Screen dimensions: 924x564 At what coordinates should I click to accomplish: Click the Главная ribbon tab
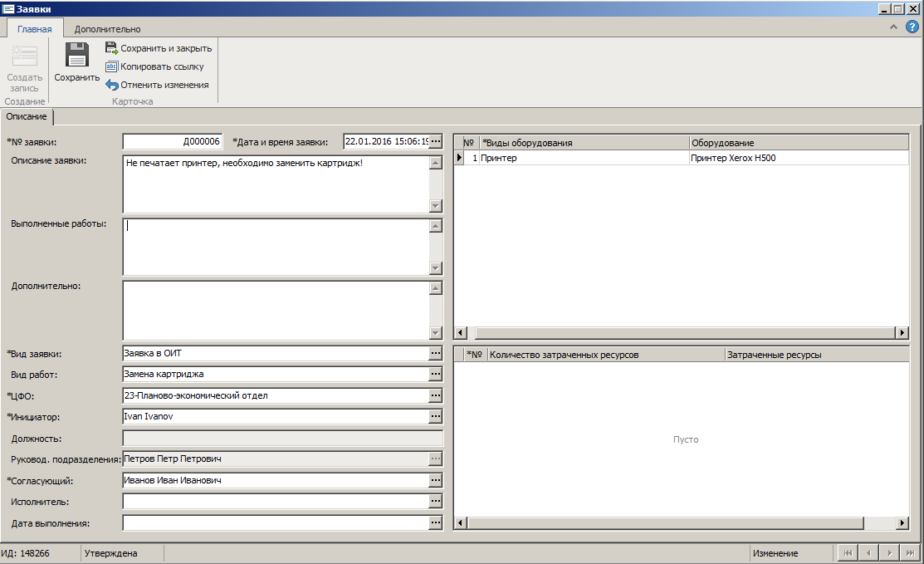point(35,29)
